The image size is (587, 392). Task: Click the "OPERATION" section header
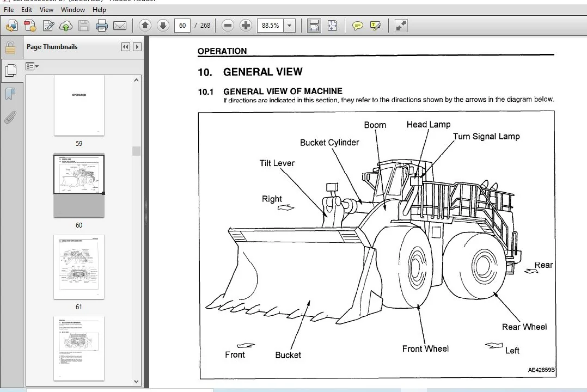pyautogui.click(x=222, y=51)
